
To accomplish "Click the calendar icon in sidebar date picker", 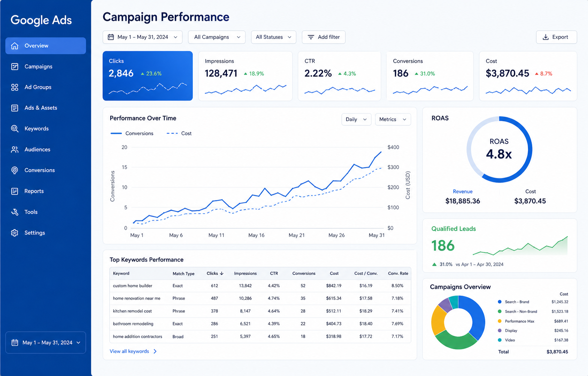I will [x=15, y=343].
